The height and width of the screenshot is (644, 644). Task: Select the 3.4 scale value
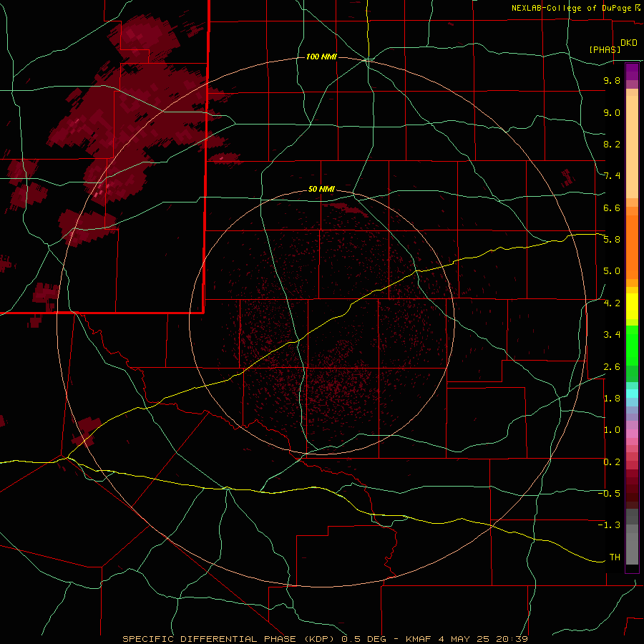point(612,335)
